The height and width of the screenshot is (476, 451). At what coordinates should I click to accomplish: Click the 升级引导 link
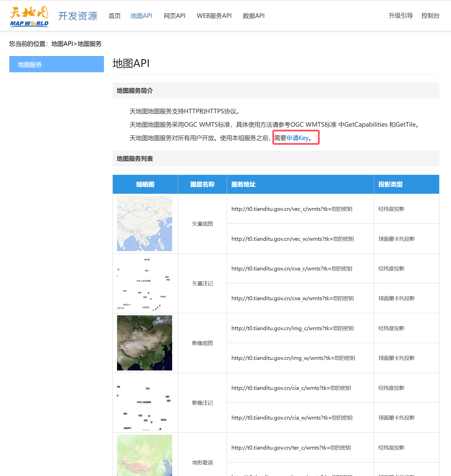point(401,15)
